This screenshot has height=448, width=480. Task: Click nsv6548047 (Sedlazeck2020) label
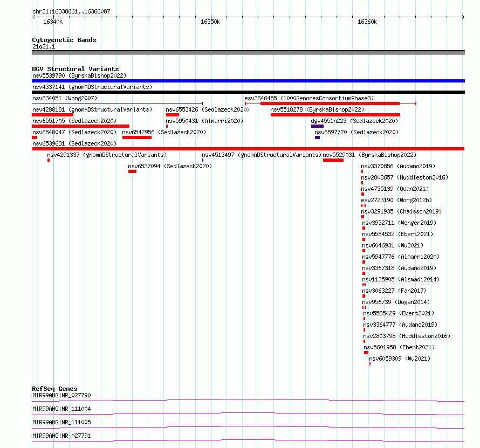[x=74, y=132]
